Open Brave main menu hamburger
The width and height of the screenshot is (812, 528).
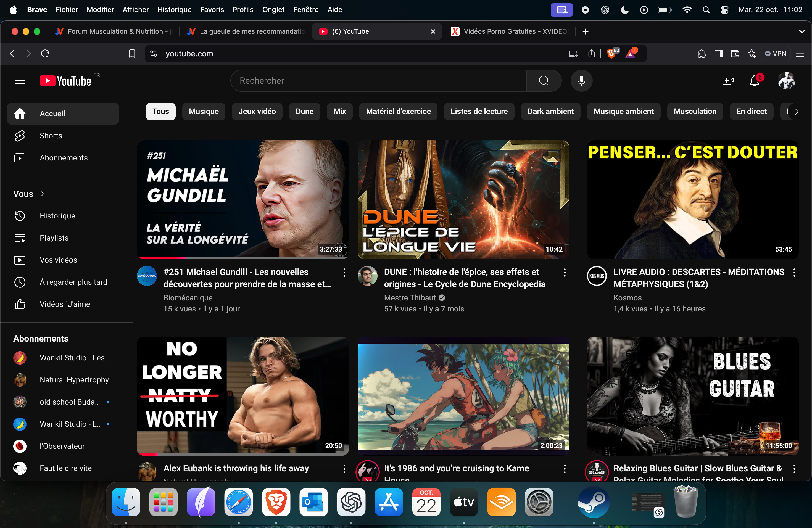click(x=800, y=54)
